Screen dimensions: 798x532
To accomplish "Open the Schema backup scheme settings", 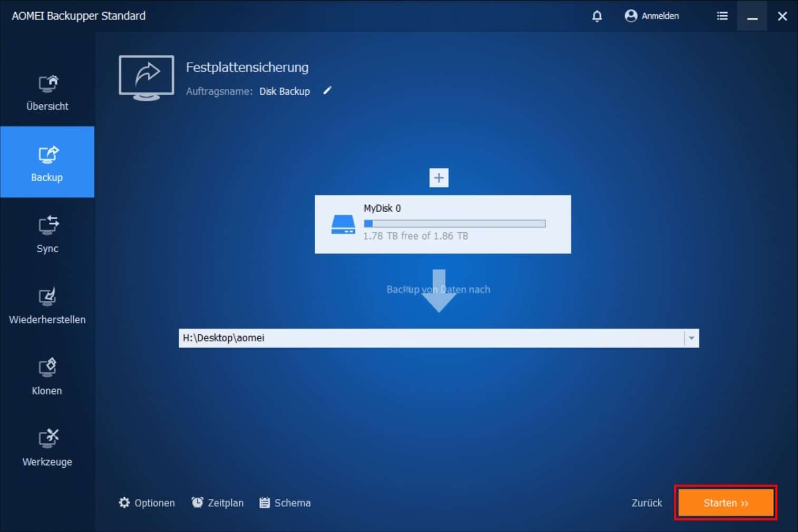I will pyautogui.click(x=285, y=503).
